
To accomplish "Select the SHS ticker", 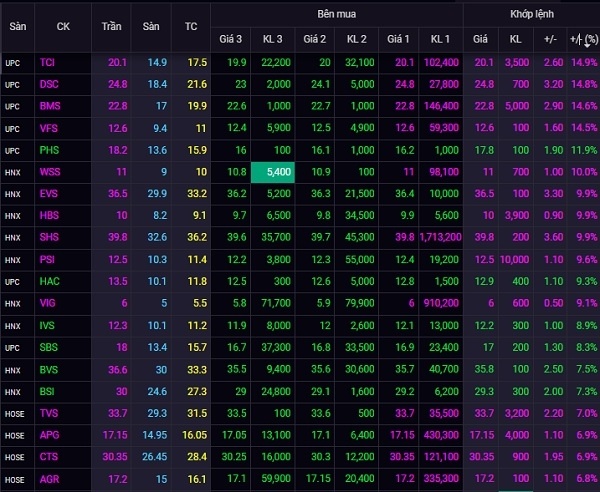I will click(x=49, y=237).
